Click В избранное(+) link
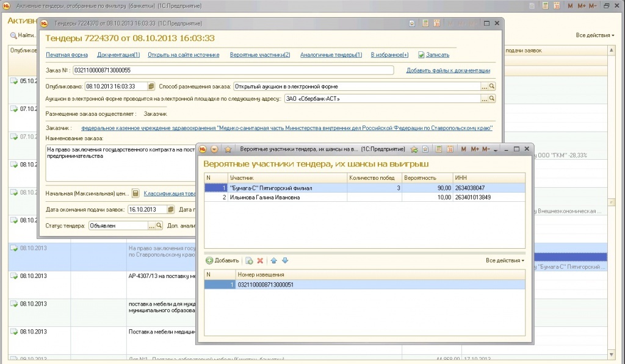The height and width of the screenshot is (364, 625). (389, 55)
